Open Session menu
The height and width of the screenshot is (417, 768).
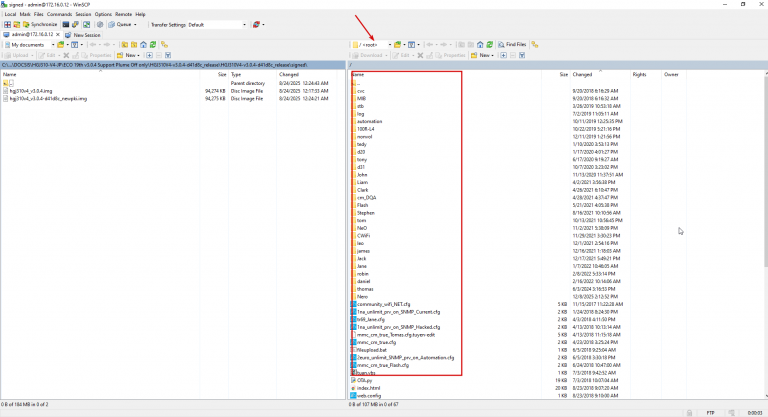point(83,14)
